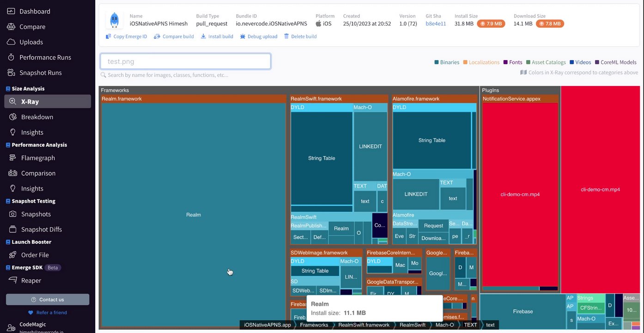Copy Emerge ID link
Image resolution: width=644 pixels, height=333 pixels.
[x=126, y=37]
